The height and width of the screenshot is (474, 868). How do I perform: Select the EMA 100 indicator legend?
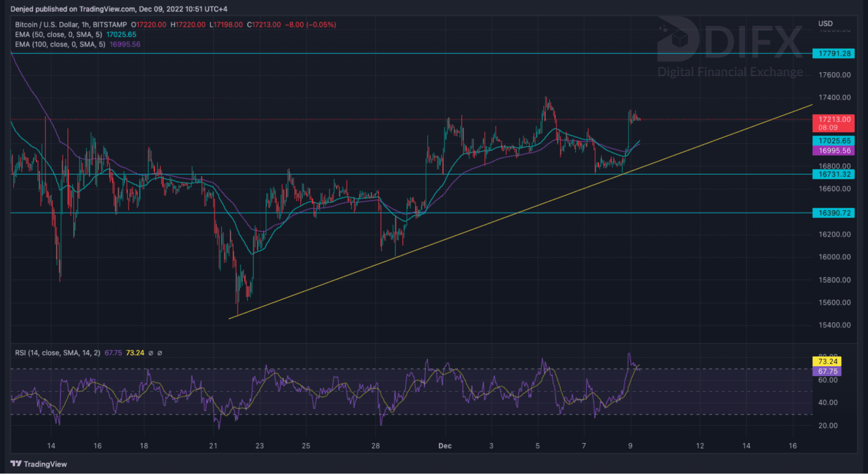point(60,44)
